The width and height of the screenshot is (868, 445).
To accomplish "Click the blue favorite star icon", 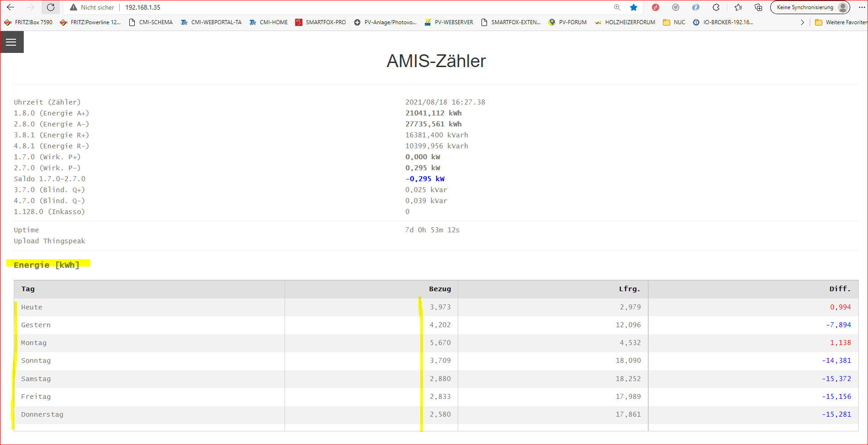I will point(634,7).
